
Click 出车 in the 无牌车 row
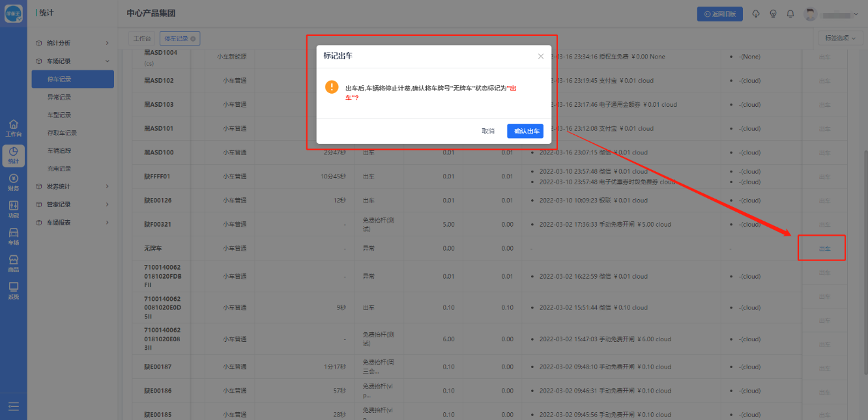click(824, 249)
